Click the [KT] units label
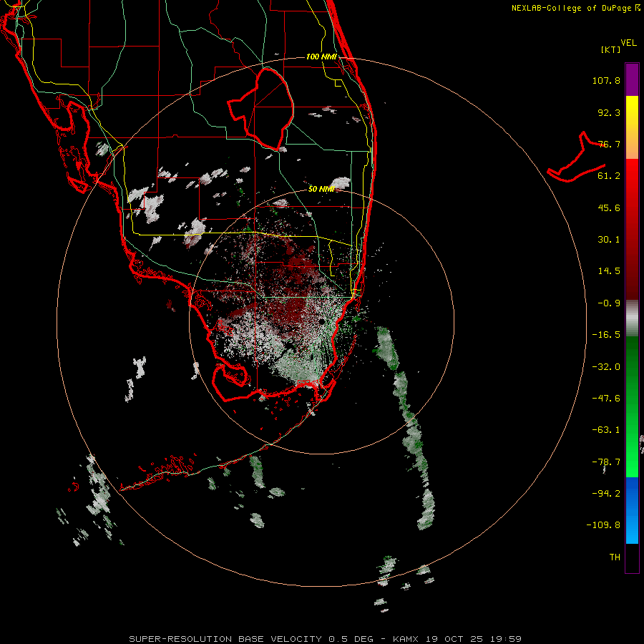 pyautogui.click(x=610, y=49)
